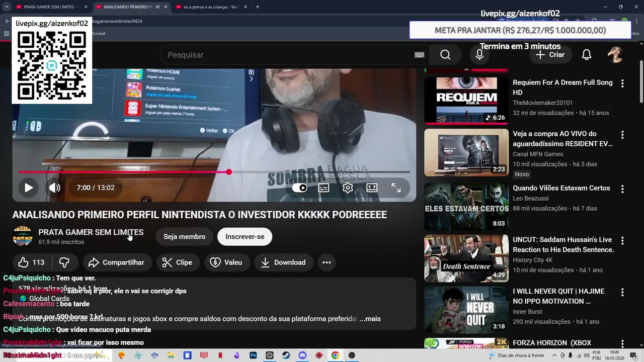Open options for Quando Vilões Estavam Certos
Viewport: 644px width, 362px height.
click(x=622, y=189)
